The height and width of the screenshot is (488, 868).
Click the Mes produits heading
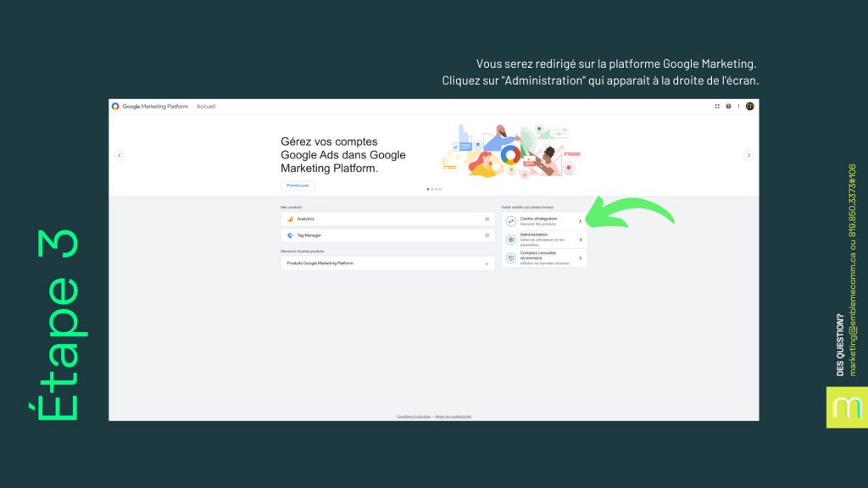coord(292,208)
